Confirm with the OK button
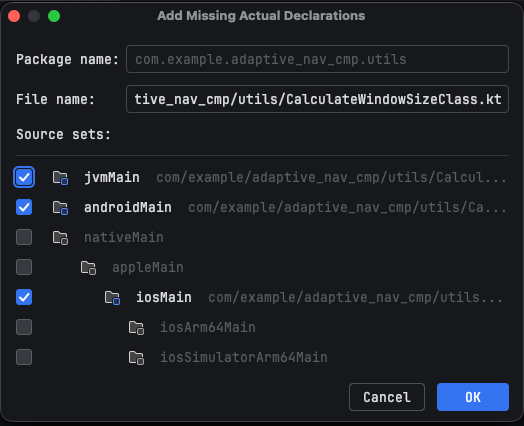The image size is (524, 426). 473,397
